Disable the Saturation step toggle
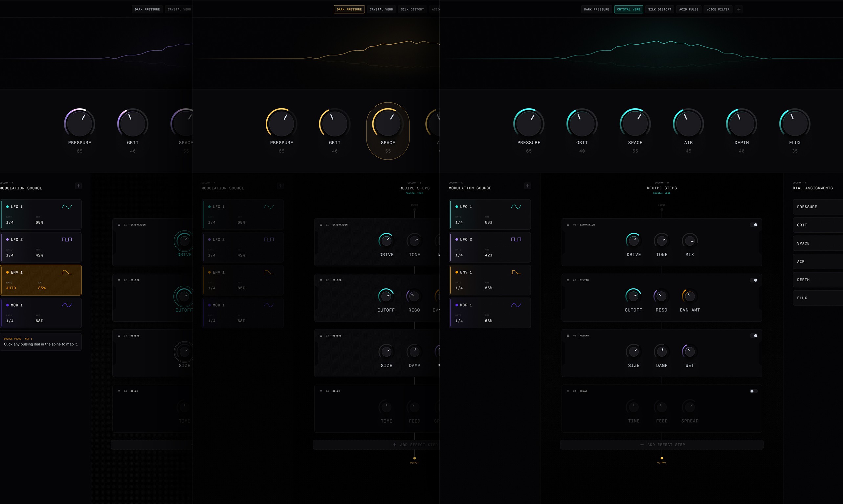The image size is (843, 504). click(x=754, y=225)
